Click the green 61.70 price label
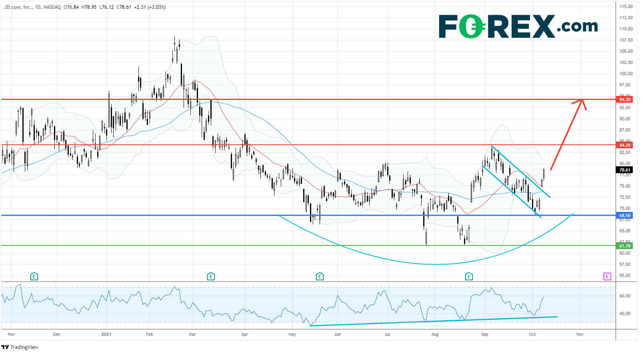 [625, 246]
